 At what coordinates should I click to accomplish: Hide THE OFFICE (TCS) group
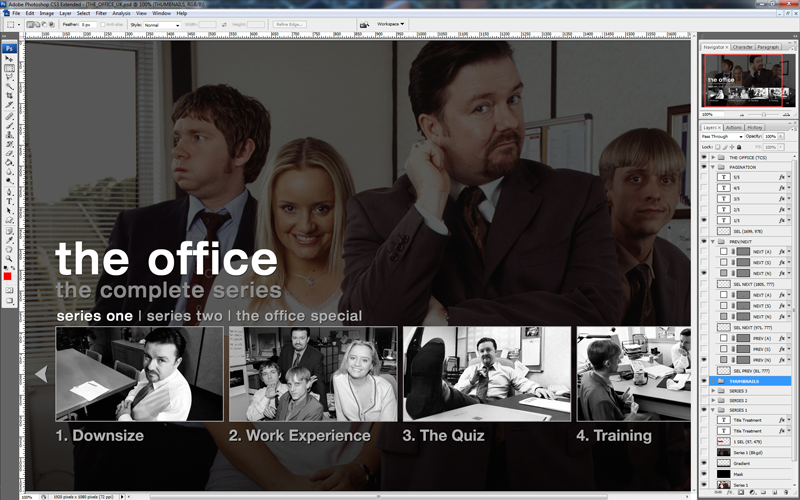click(x=704, y=157)
